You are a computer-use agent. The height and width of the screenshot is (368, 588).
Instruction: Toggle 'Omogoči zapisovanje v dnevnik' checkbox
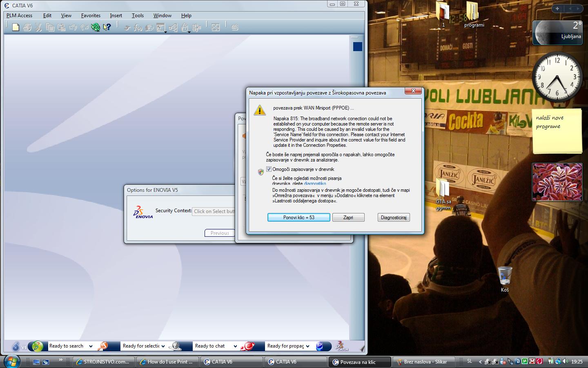(x=269, y=169)
